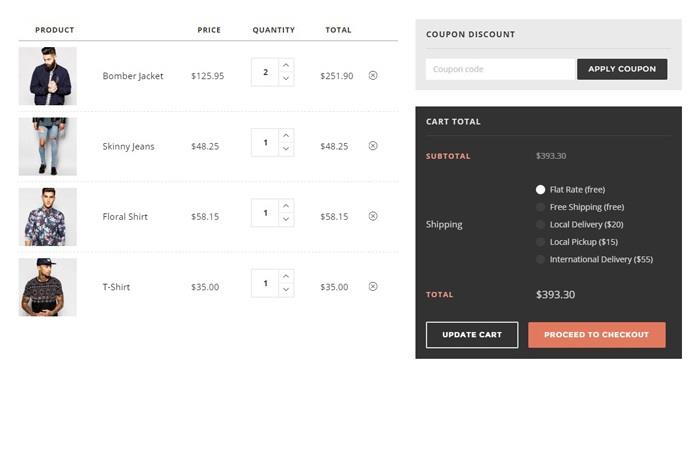Proceed to Checkout
700x470 pixels.
click(x=596, y=334)
